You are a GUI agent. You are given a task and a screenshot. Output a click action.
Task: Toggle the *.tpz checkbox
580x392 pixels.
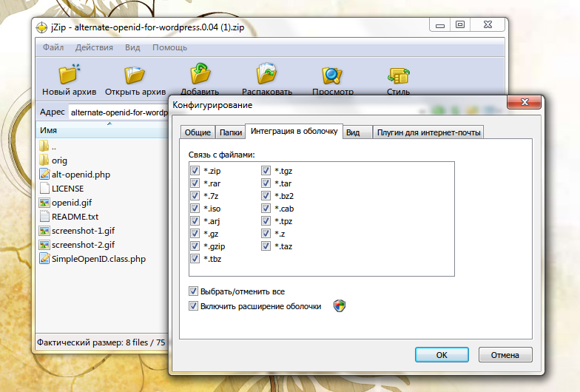click(266, 220)
